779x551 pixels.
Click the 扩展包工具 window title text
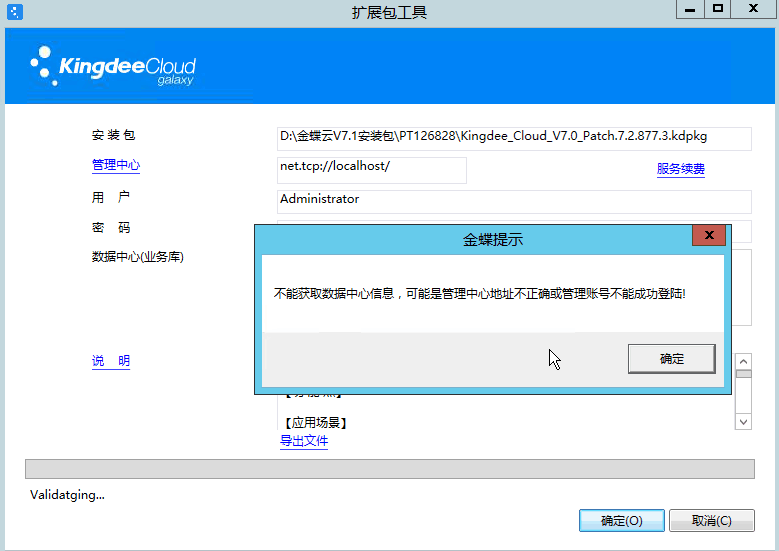pos(390,12)
